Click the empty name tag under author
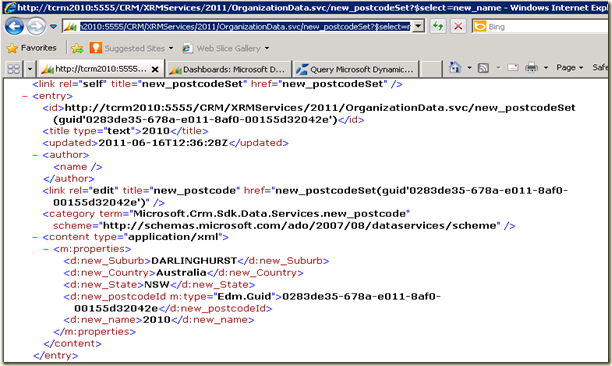The image size is (612, 366). click(78, 167)
